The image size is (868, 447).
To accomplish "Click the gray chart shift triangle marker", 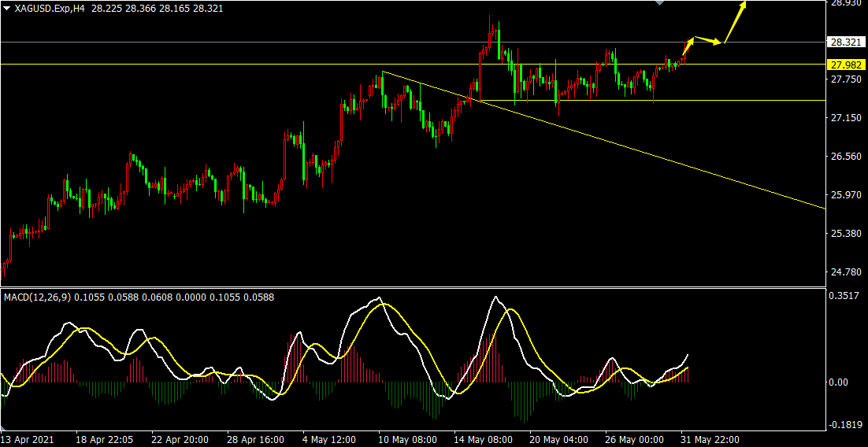I will [x=660, y=3].
